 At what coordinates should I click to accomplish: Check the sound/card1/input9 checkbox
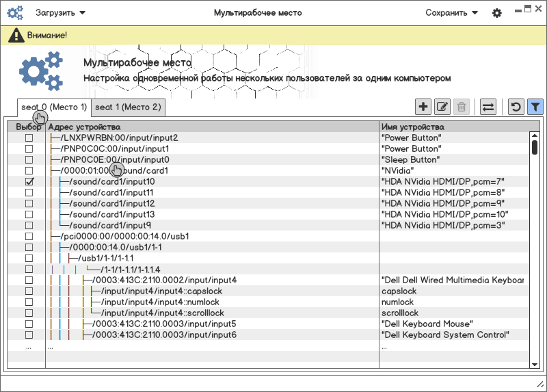click(x=29, y=226)
